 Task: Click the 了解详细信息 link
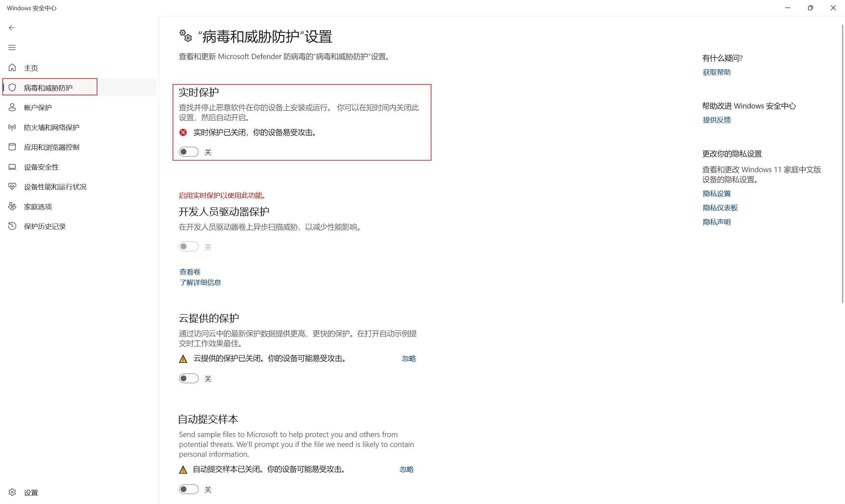tap(200, 283)
